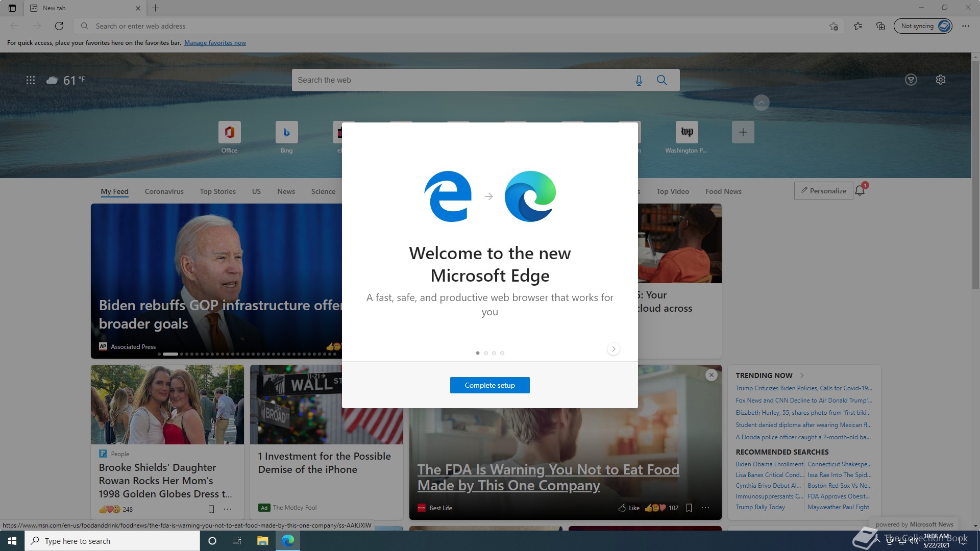Open more options on FDA article
This screenshot has width=980, height=551.
[x=705, y=508]
